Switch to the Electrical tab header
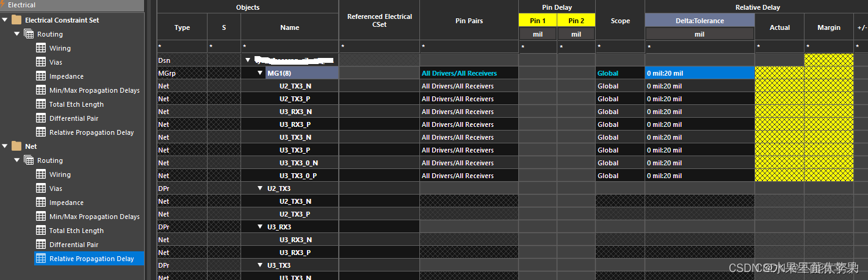The image size is (868, 280). click(x=22, y=5)
